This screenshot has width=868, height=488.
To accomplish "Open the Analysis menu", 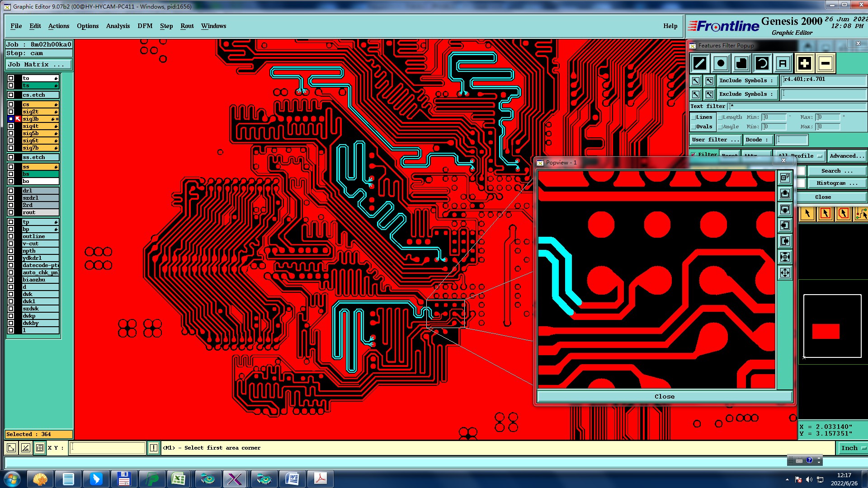I will 118,26.
